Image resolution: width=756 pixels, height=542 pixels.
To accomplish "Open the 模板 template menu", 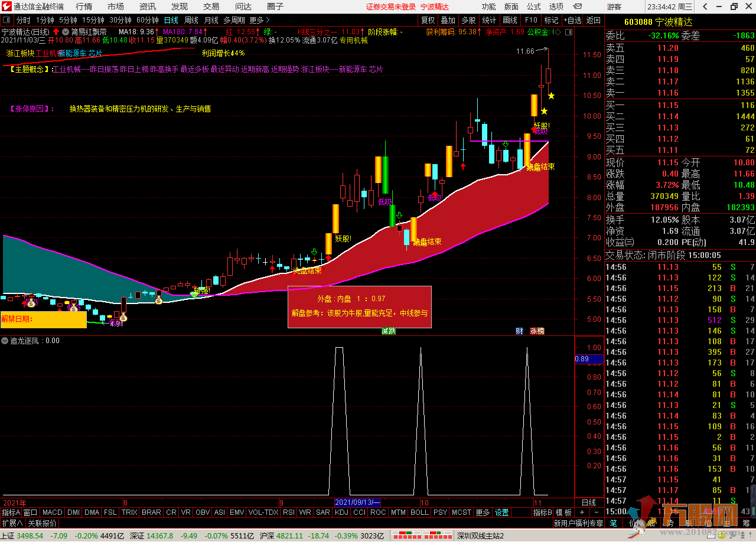I will click(563, 512).
